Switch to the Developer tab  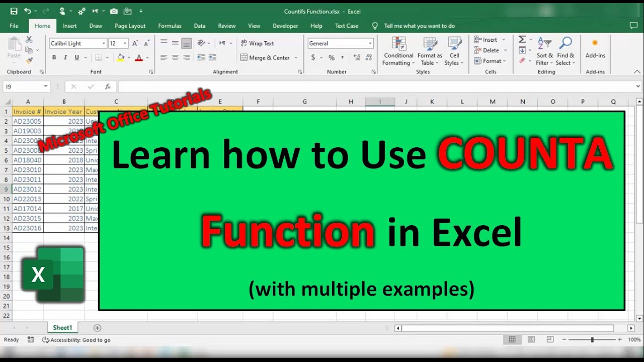click(285, 26)
